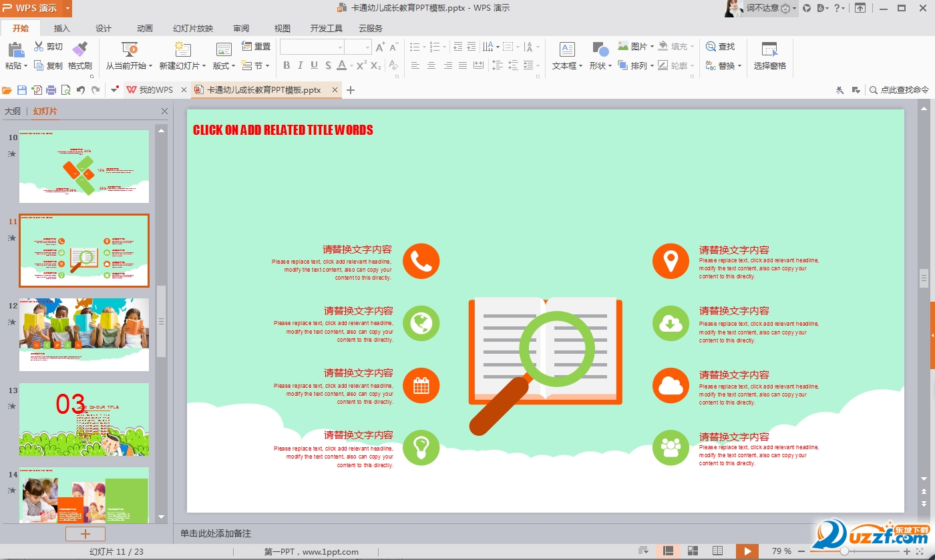Click the zoom slider handle
Image resolution: width=935 pixels, height=560 pixels.
[845, 551]
